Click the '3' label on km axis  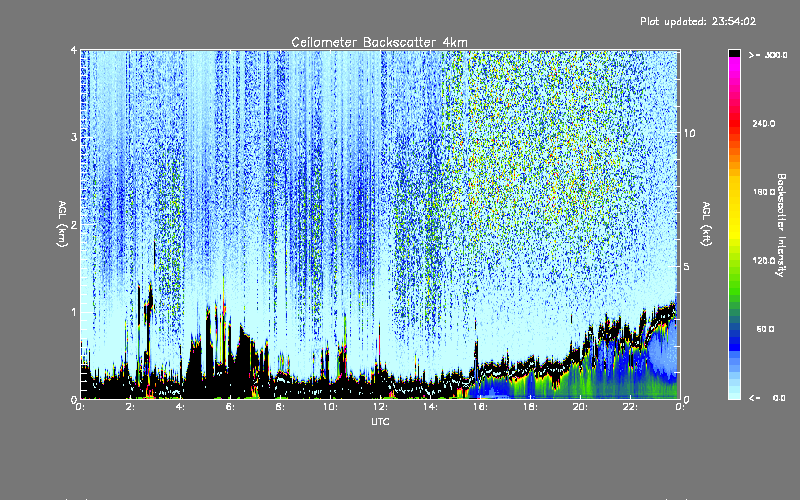[74, 138]
